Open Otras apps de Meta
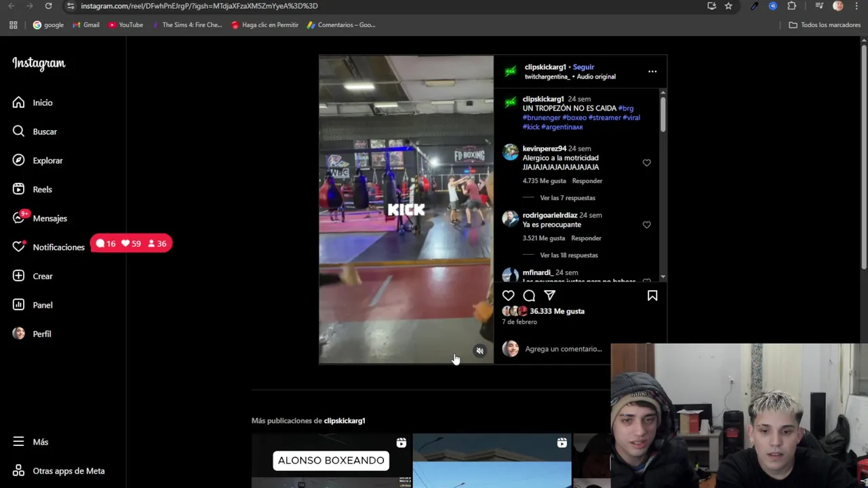Screen dimensions: 868x488 pyautogui.click(x=58, y=471)
